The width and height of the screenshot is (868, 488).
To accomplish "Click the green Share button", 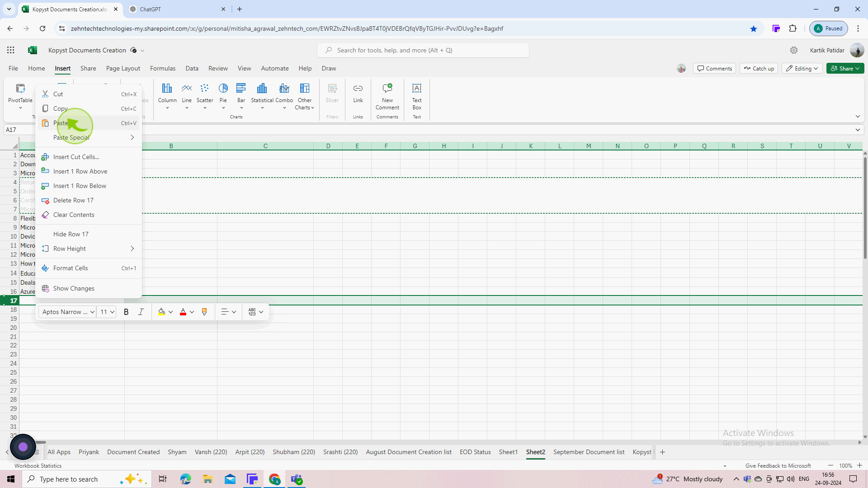I will 845,68.
